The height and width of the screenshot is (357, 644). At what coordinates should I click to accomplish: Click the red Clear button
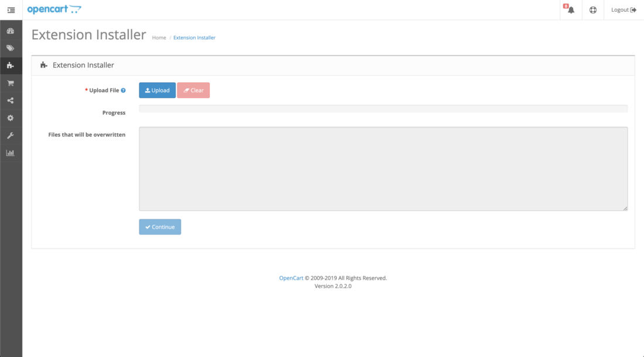(x=193, y=90)
